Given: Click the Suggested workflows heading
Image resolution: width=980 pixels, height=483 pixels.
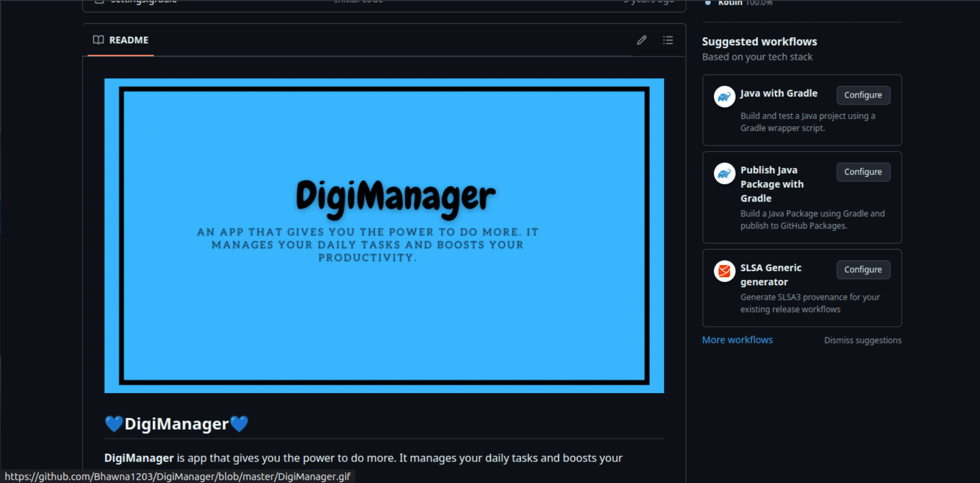Looking at the screenshot, I should tap(759, 42).
